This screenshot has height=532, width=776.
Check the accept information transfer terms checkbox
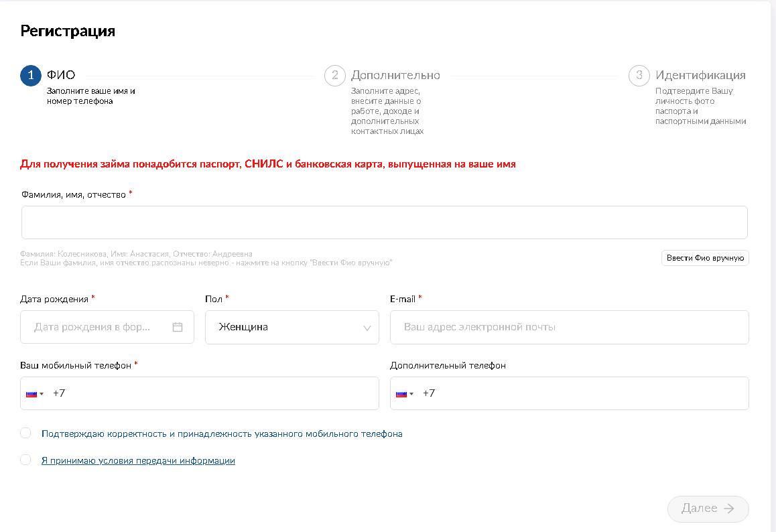[25, 460]
